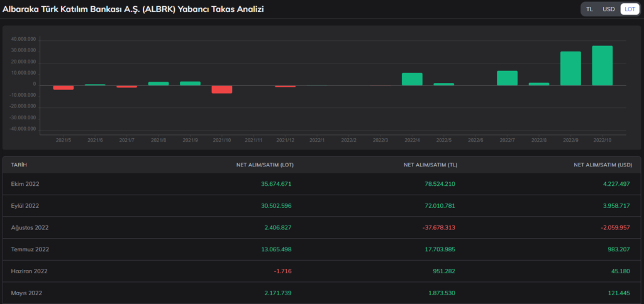
Task: Click the green bar for 2022/8
Action: tap(539, 84)
